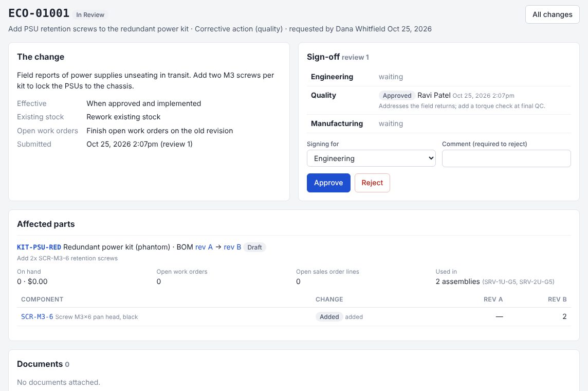Click 'Screw M3×6 pan head, black' description
This screenshot has height=391, width=588.
coord(97,317)
